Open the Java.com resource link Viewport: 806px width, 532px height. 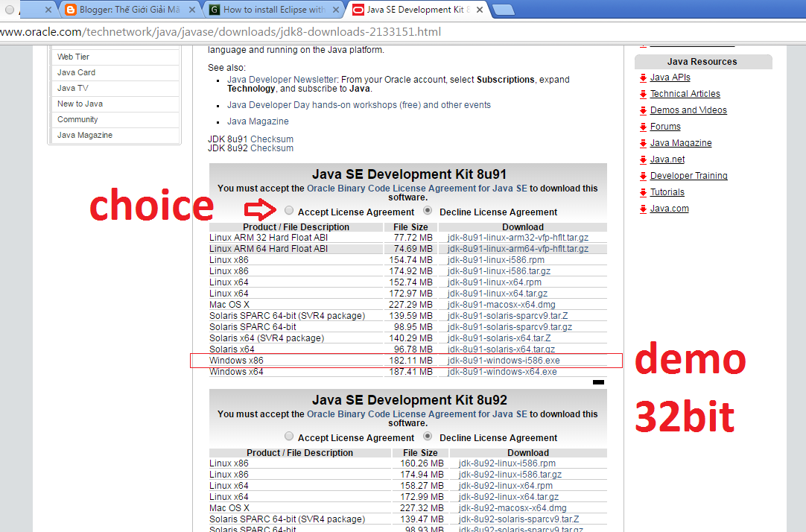(x=669, y=209)
